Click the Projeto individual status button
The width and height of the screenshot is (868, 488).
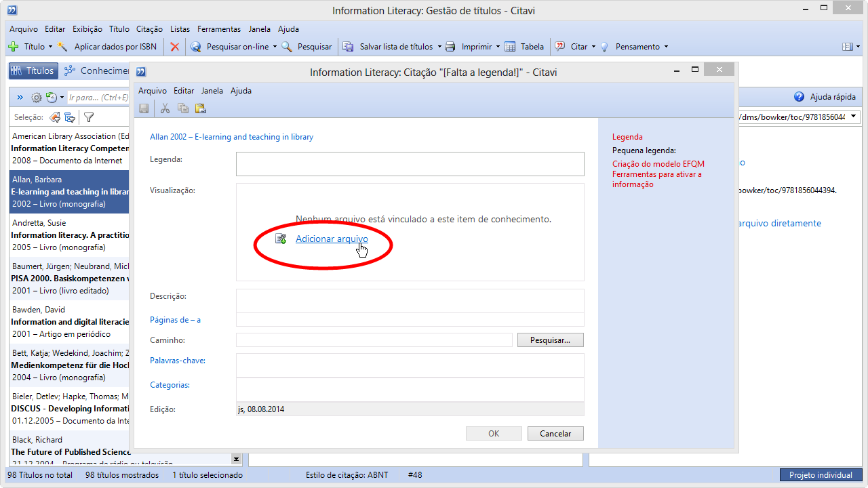[821, 475]
